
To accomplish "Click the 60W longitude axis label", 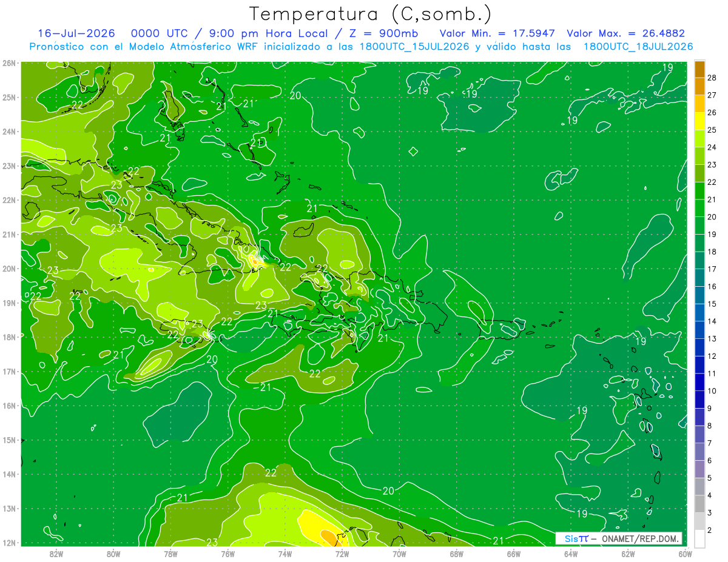I will pos(684,553).
